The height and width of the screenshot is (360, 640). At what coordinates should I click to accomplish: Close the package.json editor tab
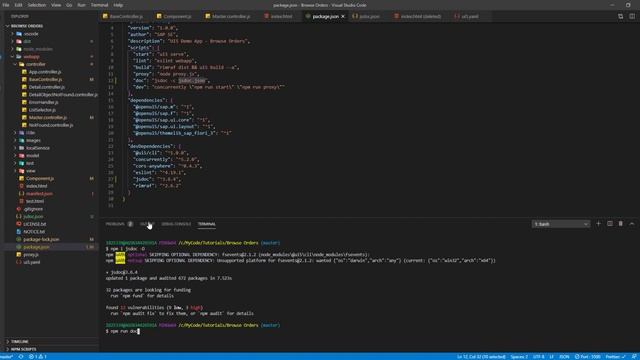343,16
